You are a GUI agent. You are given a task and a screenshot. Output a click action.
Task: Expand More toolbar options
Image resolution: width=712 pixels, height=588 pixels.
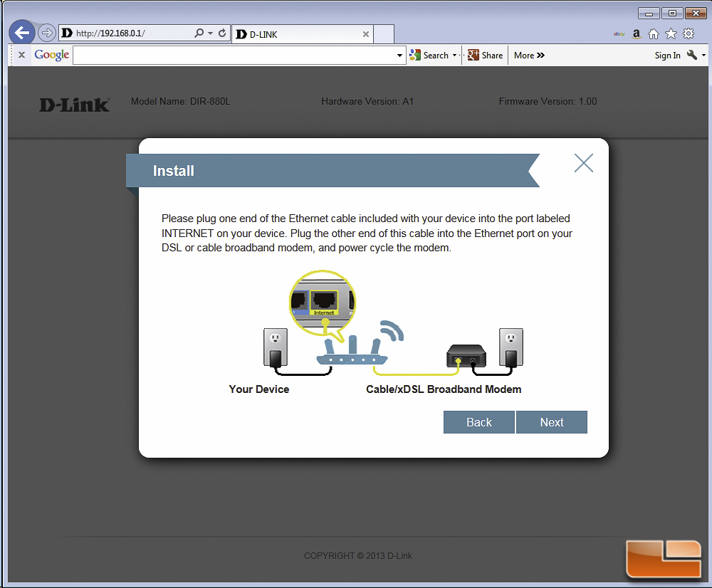(x=529, y=56)
